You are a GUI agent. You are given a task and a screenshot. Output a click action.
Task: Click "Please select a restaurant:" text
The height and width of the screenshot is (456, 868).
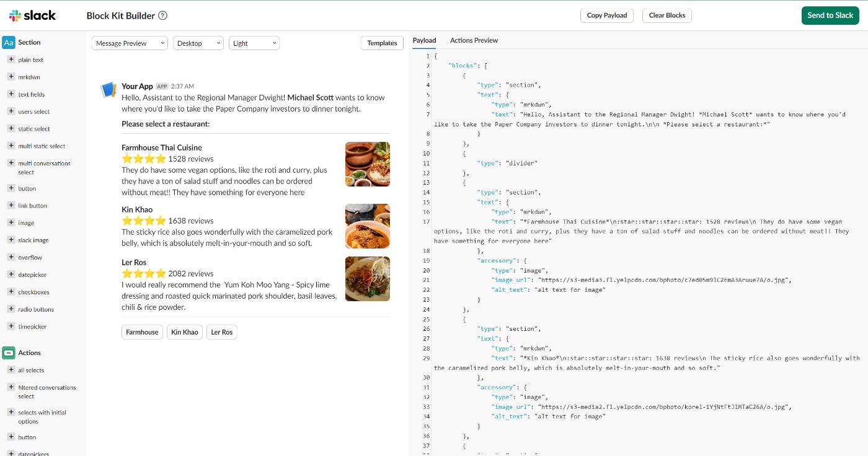tap(166, 124)
